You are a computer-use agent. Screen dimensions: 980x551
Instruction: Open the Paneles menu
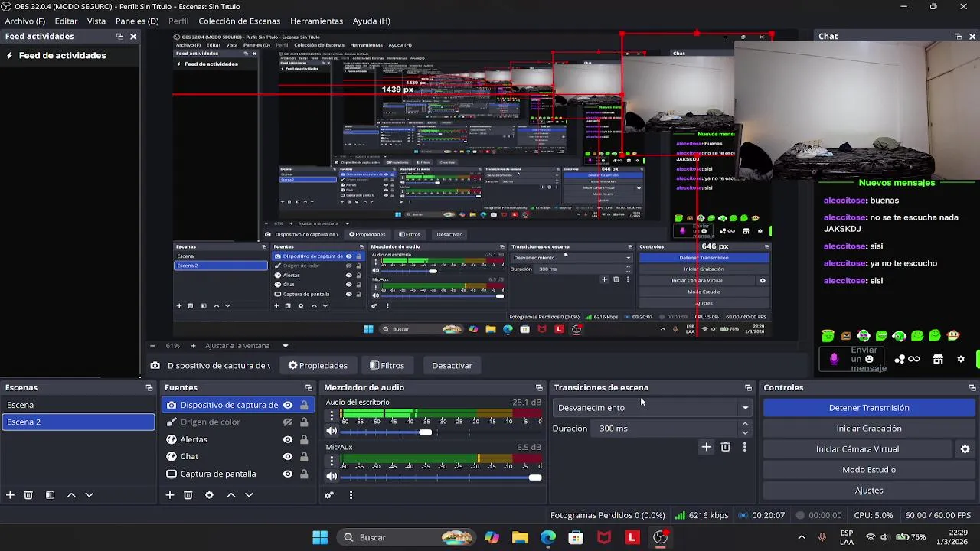click(x=137, y=21)
